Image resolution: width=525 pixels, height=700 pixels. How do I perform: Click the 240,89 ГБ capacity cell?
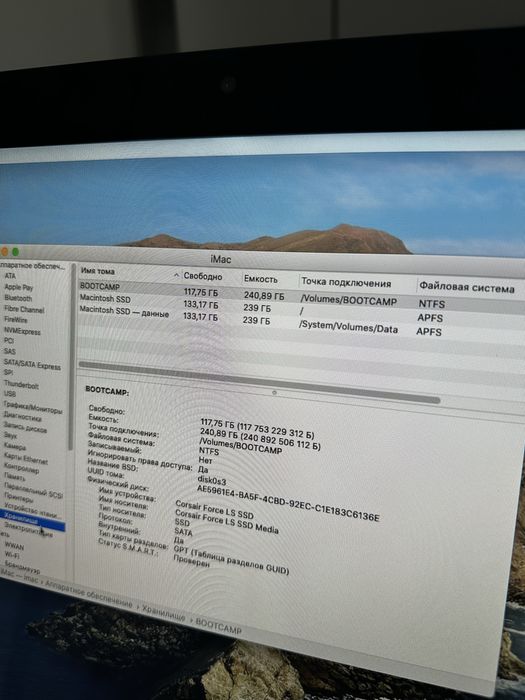pyautogui.click(x=264, y=296)
